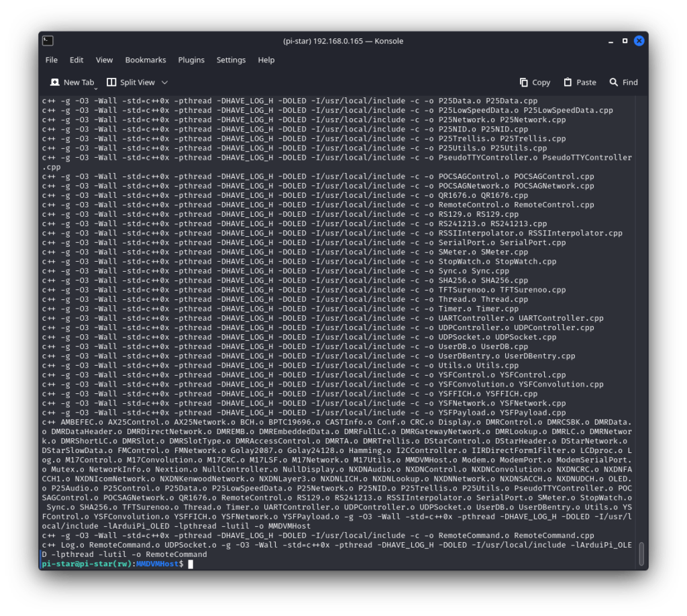Click the RemoteControl.cpp filename

click(x=554, y=205)
